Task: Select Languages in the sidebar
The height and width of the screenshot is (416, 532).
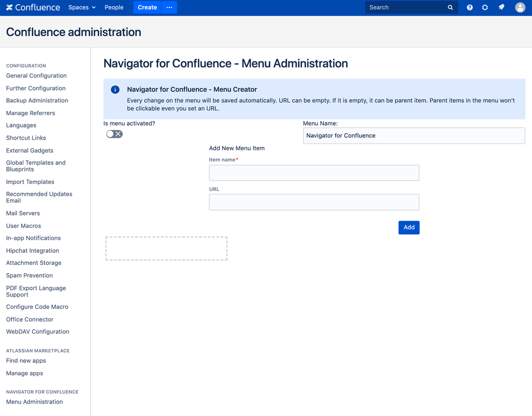Action: click(21, 125)
